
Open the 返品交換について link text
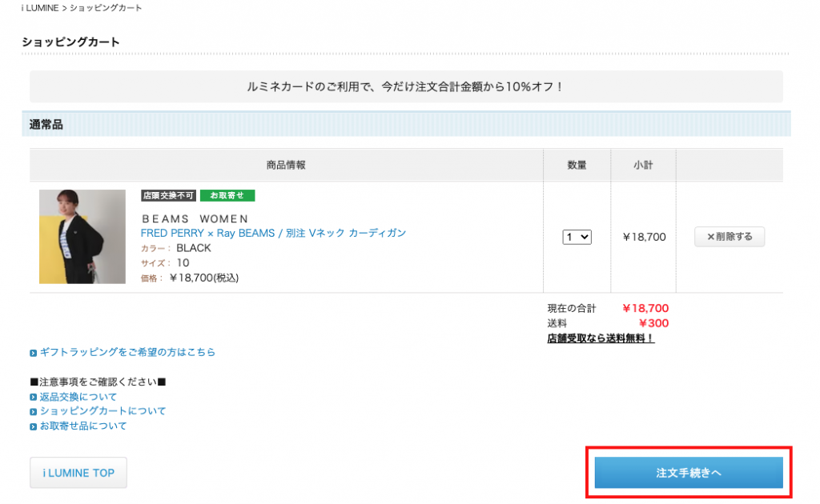78,397
